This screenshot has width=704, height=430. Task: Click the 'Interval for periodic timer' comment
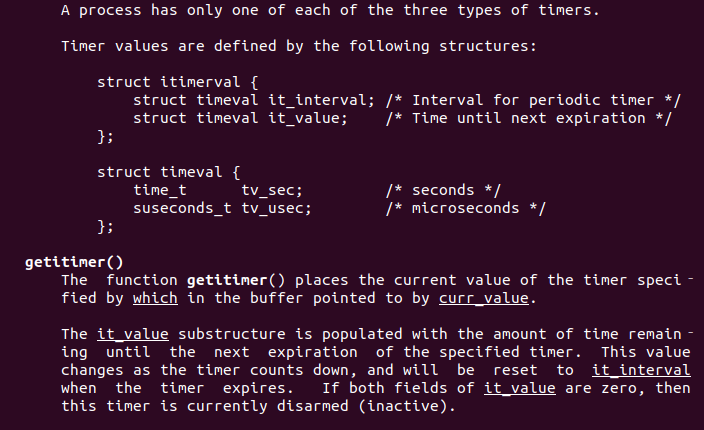coord(533,101)
